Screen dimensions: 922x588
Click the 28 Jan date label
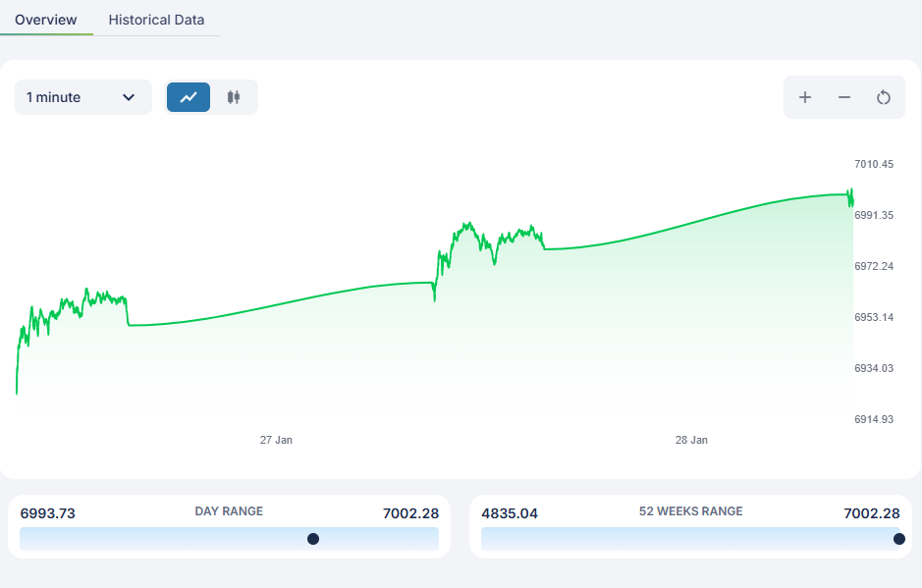[691, 440]
